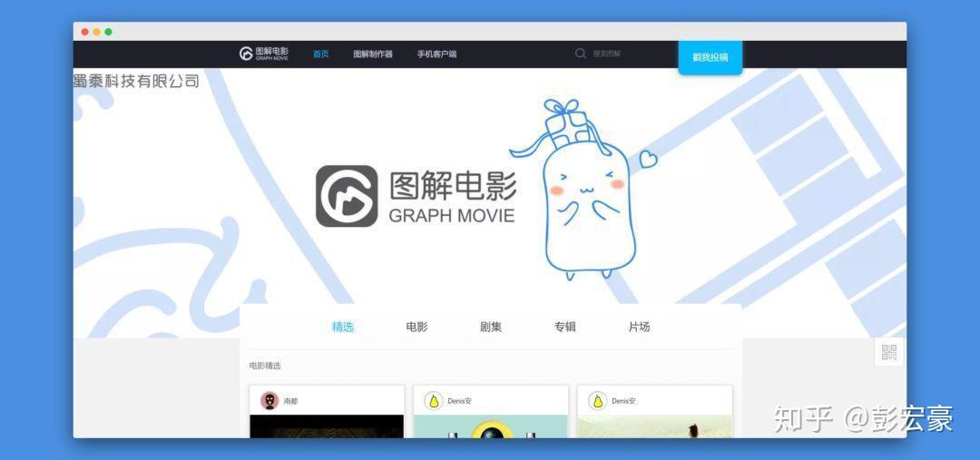
Task: Switch to the 专辑 tab
Action: pyautogui.click(x=565, y=327)
